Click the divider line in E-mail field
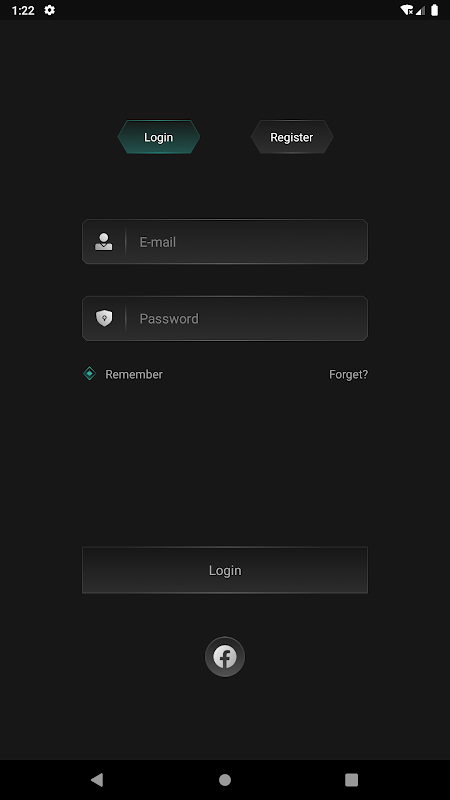Image resolution: width=450 pixels, height=800 pixels. tap(126, 241)
